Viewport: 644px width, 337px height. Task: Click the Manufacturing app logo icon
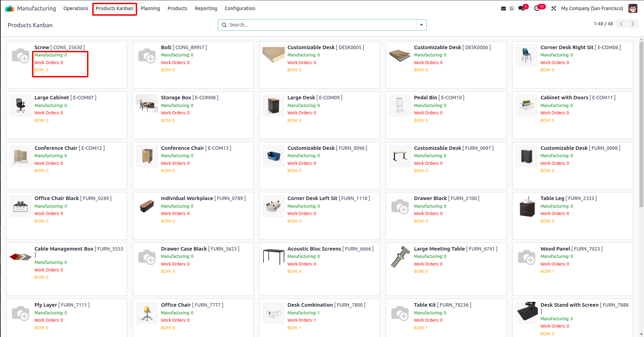pos(10,8)
